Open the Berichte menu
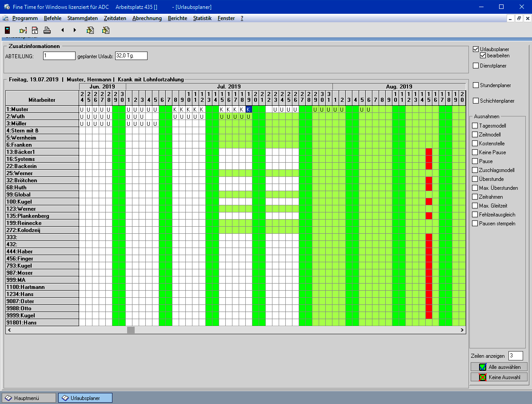532x404 pixels. pos(177,18)
